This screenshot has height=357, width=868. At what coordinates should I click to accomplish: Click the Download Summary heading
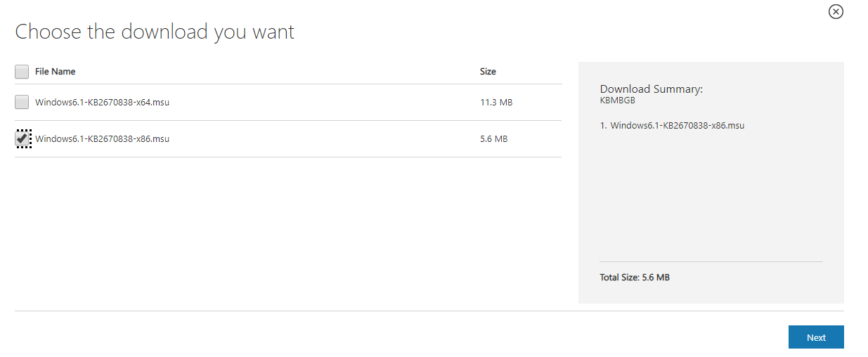(651, 89)
